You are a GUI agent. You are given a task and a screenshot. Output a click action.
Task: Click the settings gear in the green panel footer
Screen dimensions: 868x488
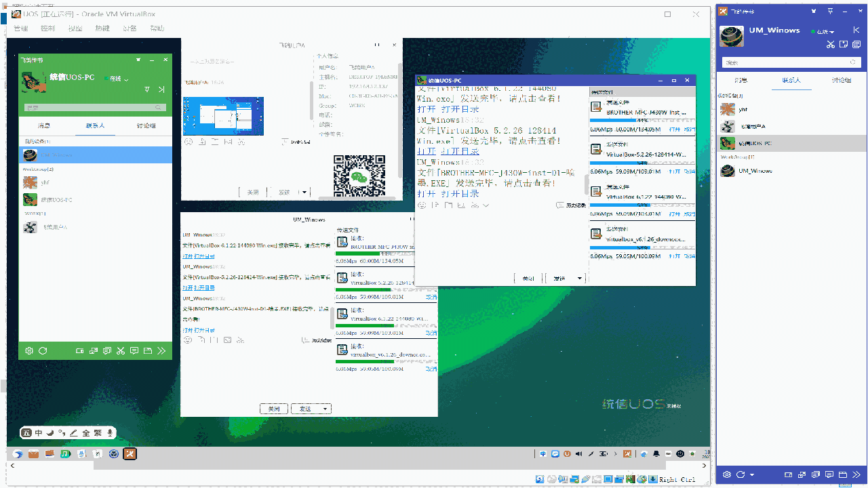[29, 350]
